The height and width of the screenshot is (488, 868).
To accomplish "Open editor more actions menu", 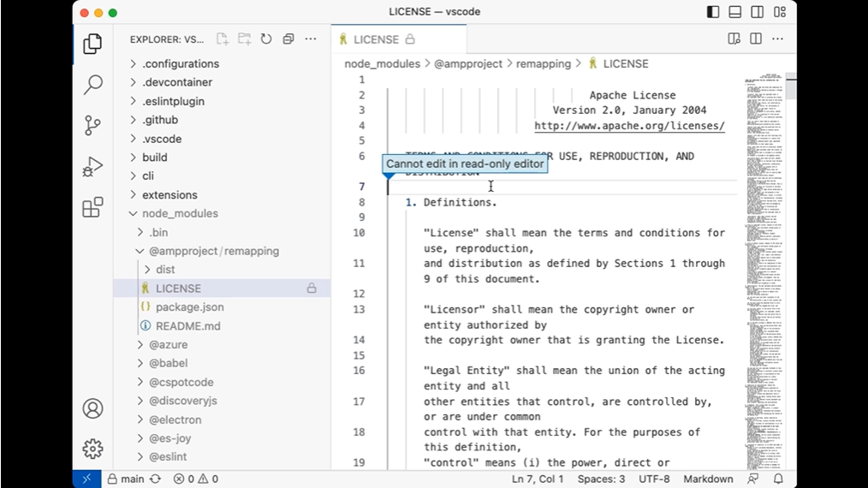I will [x=778, y=39].
